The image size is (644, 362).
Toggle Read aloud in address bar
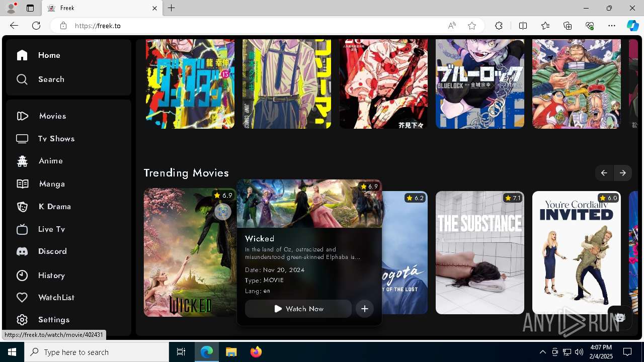[452, 26]
